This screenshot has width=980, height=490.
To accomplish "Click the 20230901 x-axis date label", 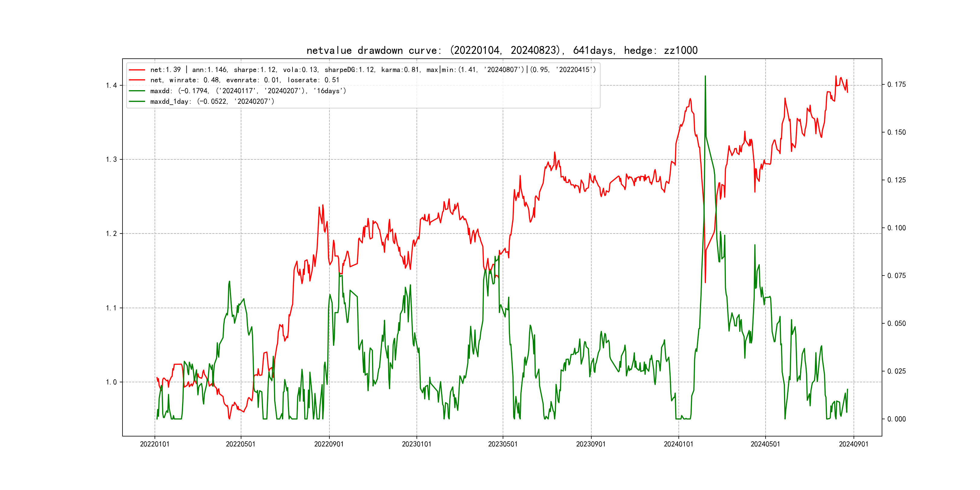I will pos(591,444).
